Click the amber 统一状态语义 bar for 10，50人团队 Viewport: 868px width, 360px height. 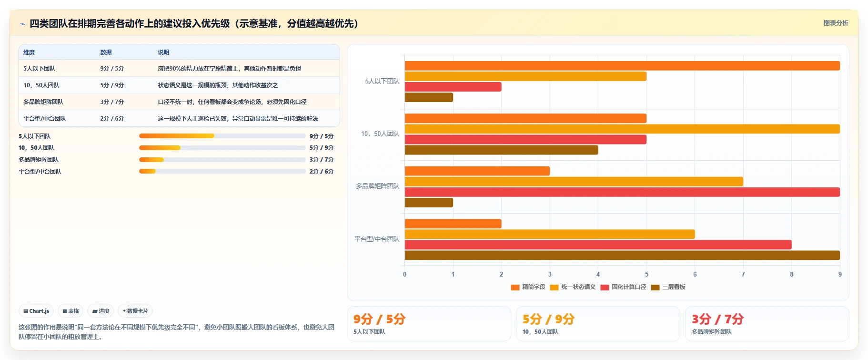tap(622, 129)
